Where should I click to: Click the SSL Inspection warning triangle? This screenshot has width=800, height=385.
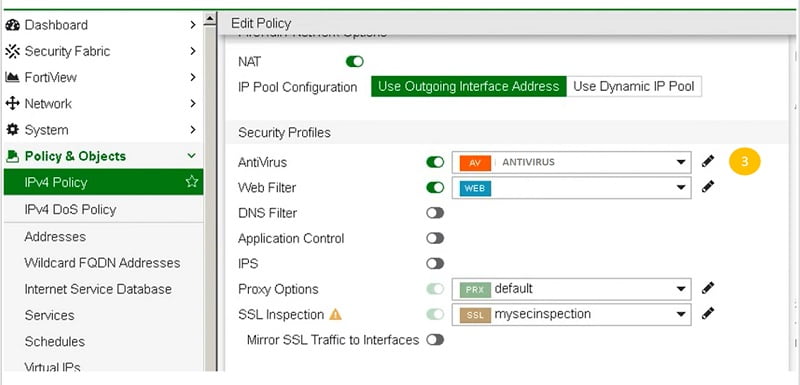(335, 315)
